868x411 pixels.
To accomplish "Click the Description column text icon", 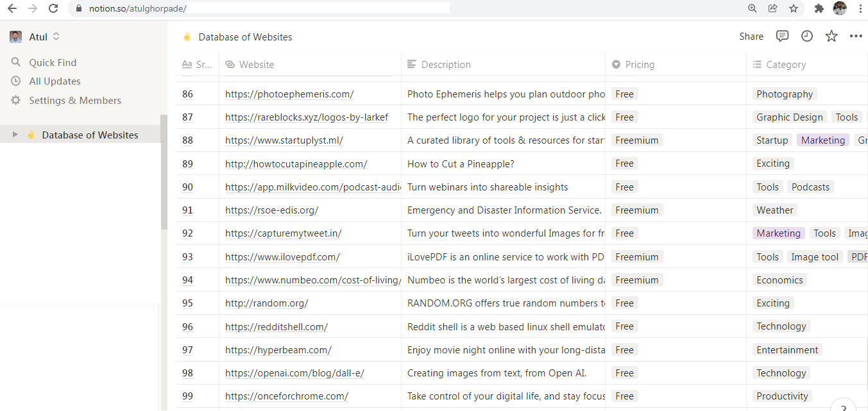I will [x=412, y=64].
